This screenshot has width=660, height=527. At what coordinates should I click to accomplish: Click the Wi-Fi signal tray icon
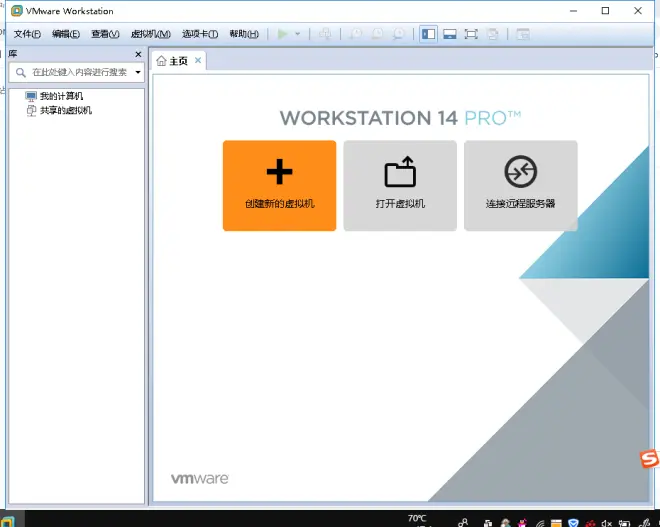540,523
